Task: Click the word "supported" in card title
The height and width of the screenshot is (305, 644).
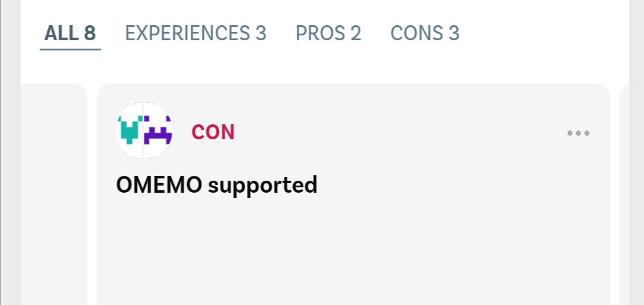Action: click(x=263, y=186)
